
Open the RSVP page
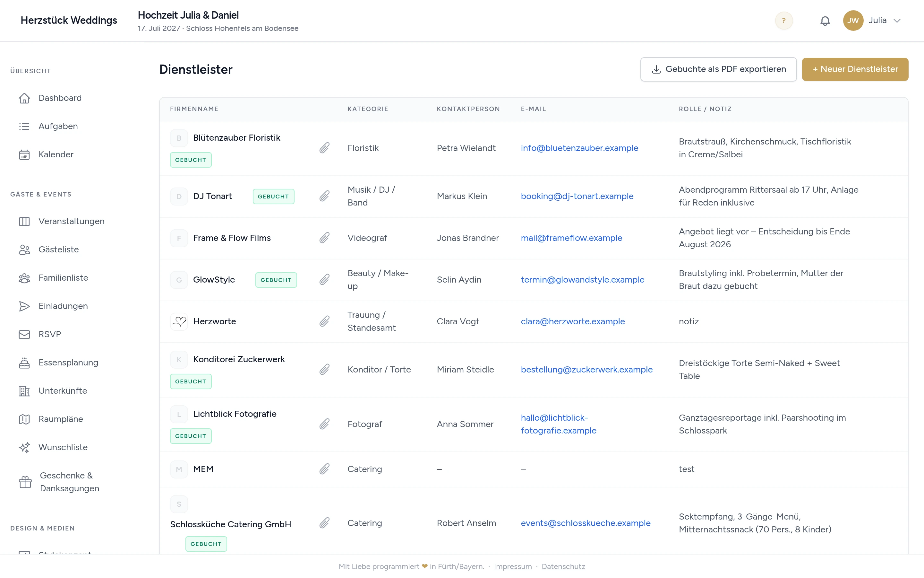[x=50, y=335]
